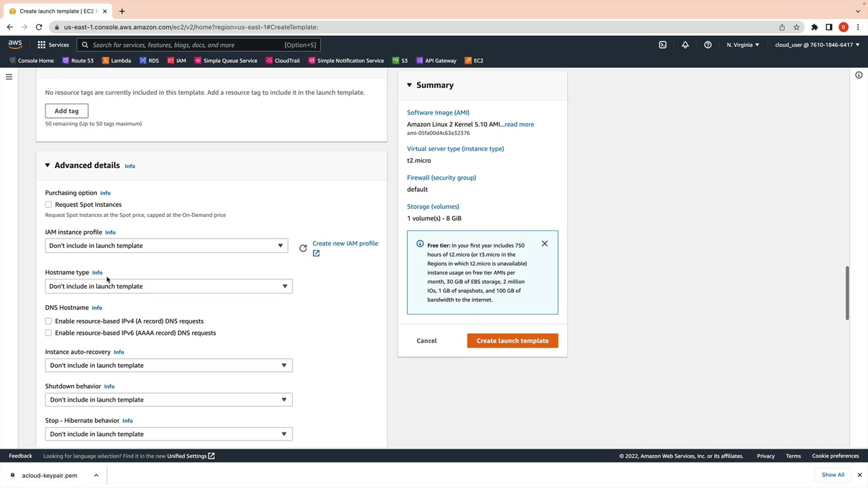The image size is (868, 488).
Task: Cancel the launch template creation
Action: click(x=427, y=340)
